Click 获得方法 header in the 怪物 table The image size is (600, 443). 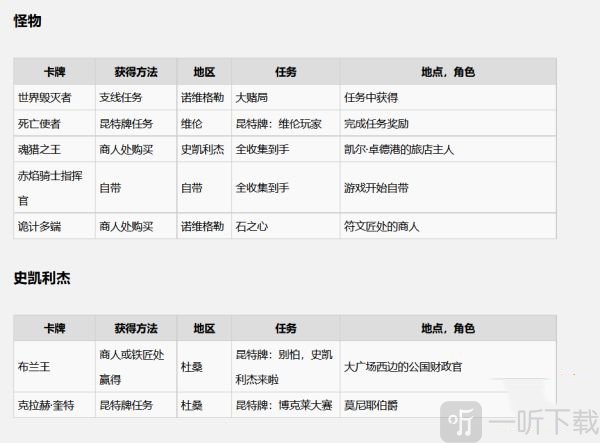[136, 72]
